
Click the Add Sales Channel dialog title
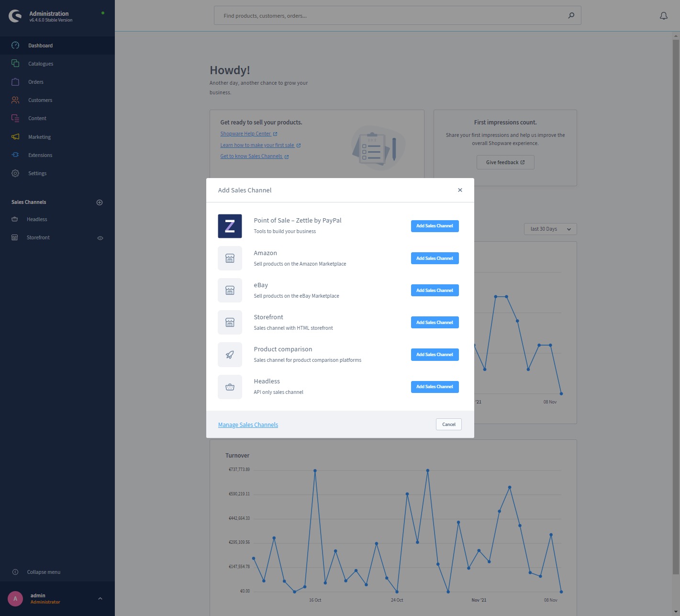click(245, 190)
